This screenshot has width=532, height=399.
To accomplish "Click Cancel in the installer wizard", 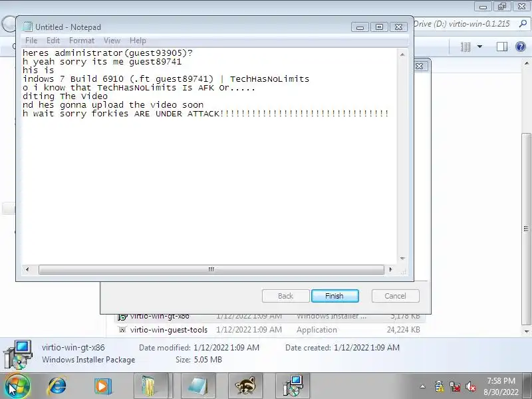I will 395,296.
